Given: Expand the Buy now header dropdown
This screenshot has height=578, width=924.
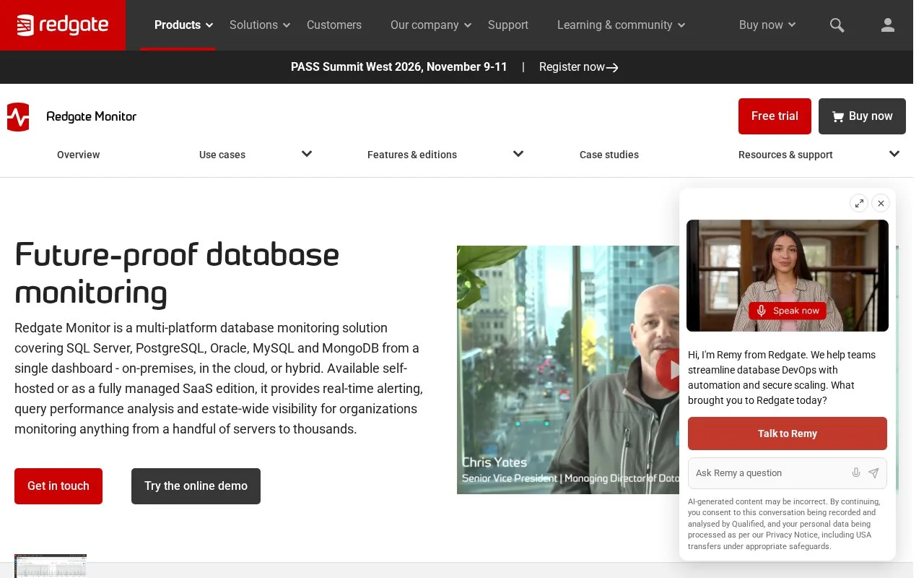Looking at the screenshot, I should (x=767, y=25).
